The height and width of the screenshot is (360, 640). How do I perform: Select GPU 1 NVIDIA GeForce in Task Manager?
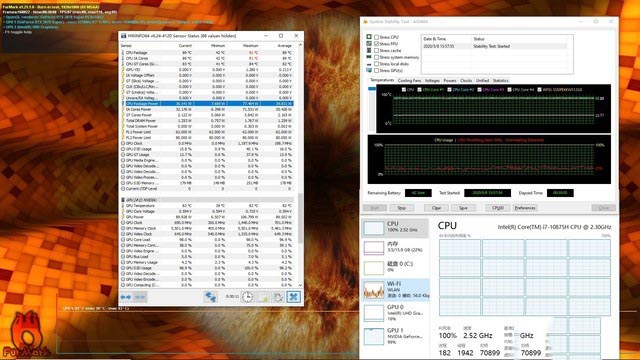pos(395,336)
